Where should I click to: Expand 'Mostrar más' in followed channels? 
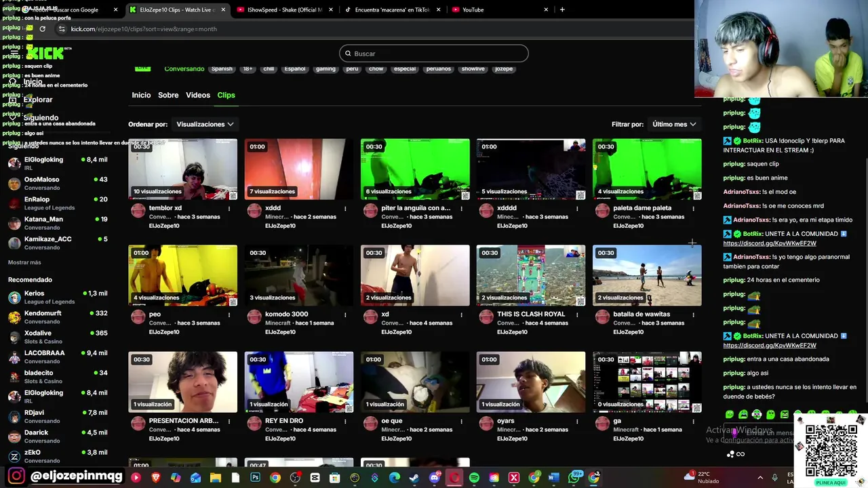pos(24,262)
